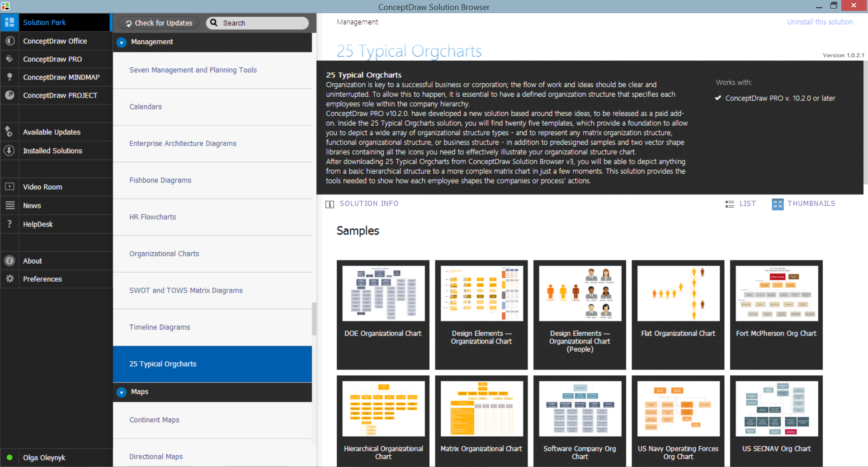Check for Updates button
868x467 pixels.
click(159, 23)
